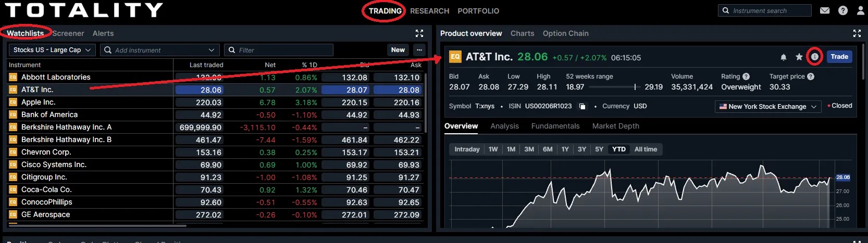Open the Fundamentals sub-tab
Image resolution: width=868 pixels, height=243 pixels.
(555, 126)
